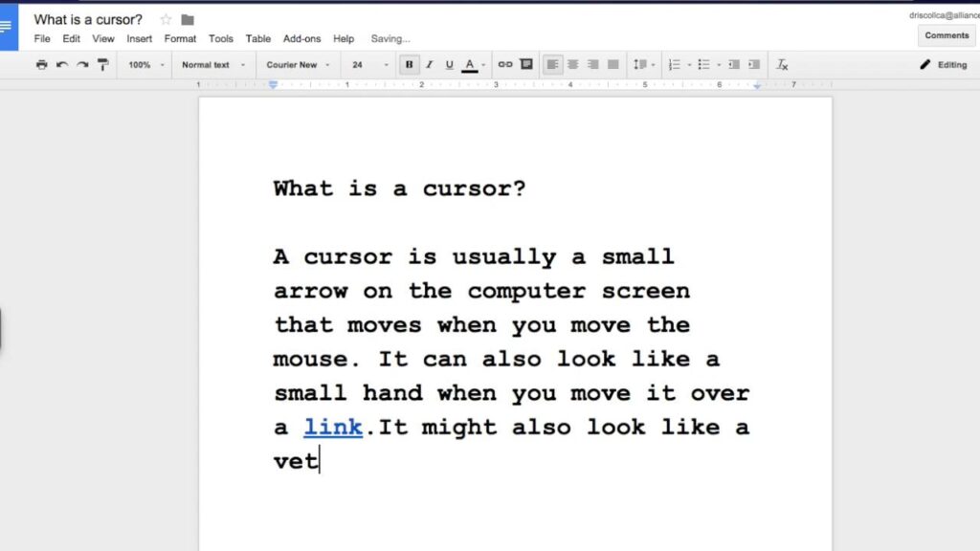980x551 pixels.
Task: Toggle italic formatting
Action: pyautogui.click(x=429, y=64)
